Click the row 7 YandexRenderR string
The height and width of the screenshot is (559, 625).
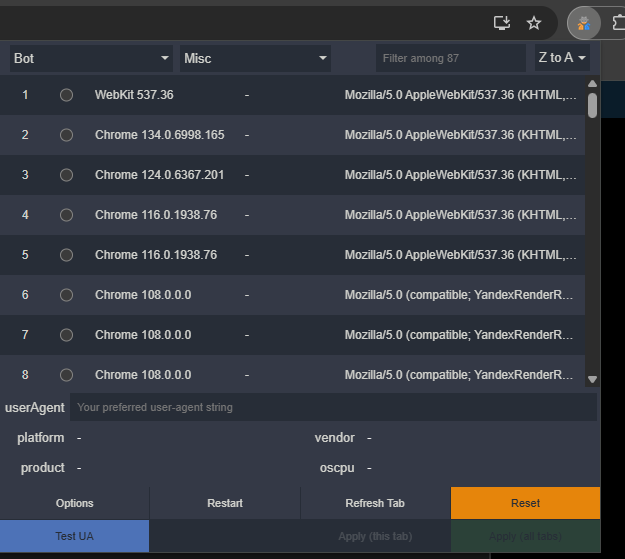(459, 335)
